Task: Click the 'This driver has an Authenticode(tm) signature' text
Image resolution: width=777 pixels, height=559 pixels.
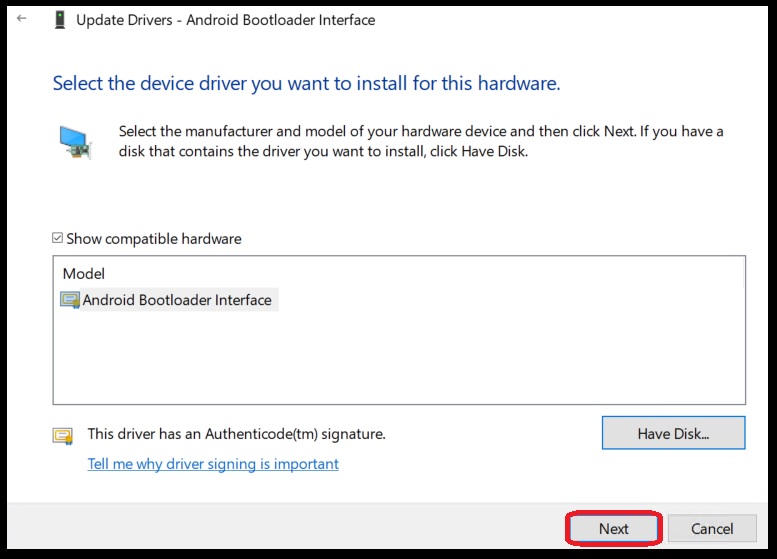Action: pyautogui.click(x=236, y=434)
